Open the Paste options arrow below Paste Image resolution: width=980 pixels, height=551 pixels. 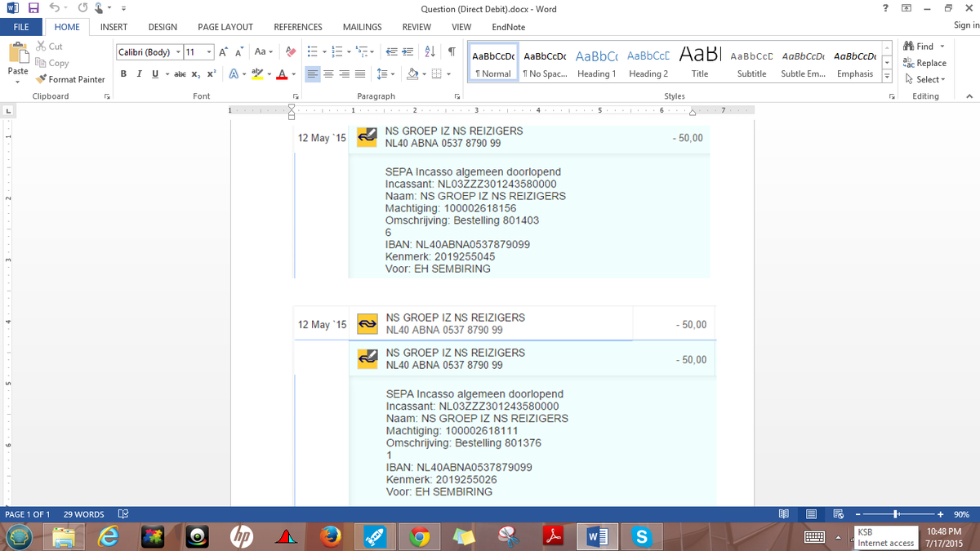point(17,82)
